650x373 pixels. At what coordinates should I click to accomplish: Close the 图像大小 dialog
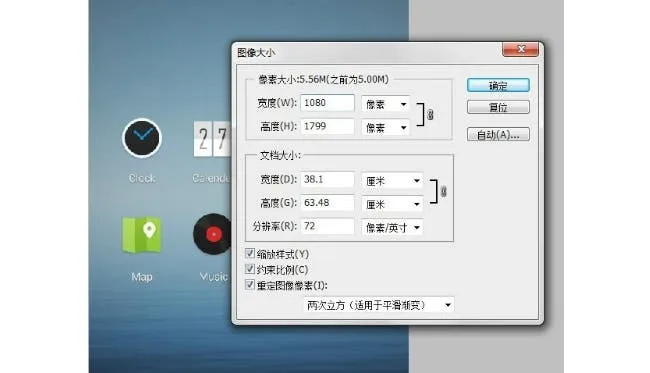pos(521,49)
